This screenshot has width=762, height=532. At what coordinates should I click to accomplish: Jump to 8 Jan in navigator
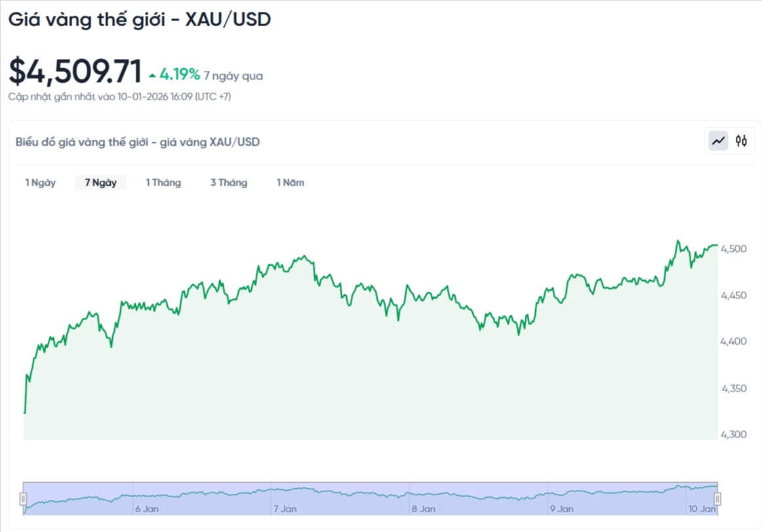point(424,508)
